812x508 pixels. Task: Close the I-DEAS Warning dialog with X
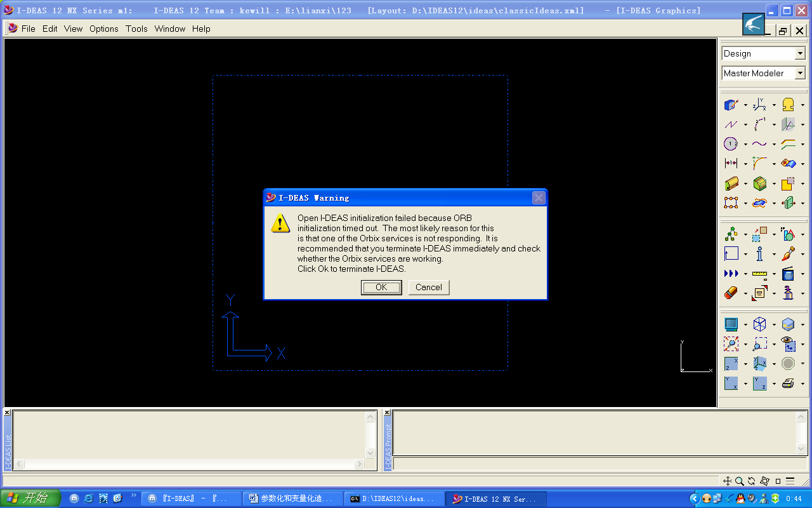pyautogui.click(x=539, y=197)
